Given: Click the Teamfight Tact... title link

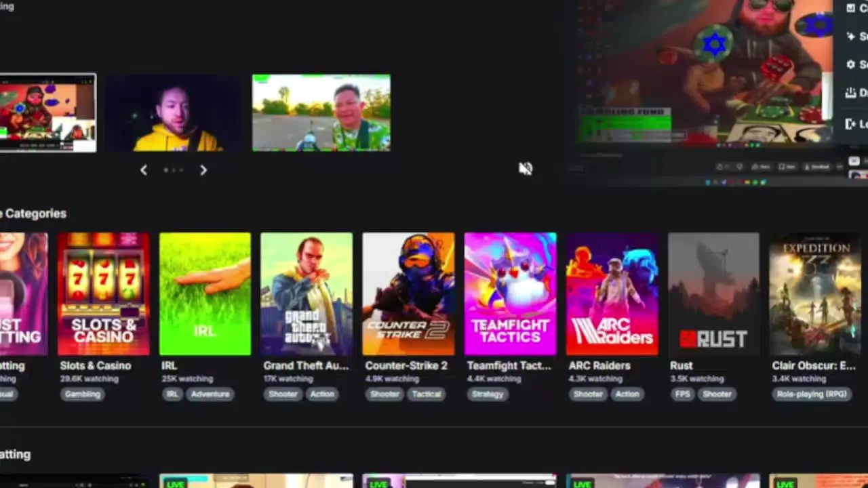Looking at the screenshot, I should point(509,365).
